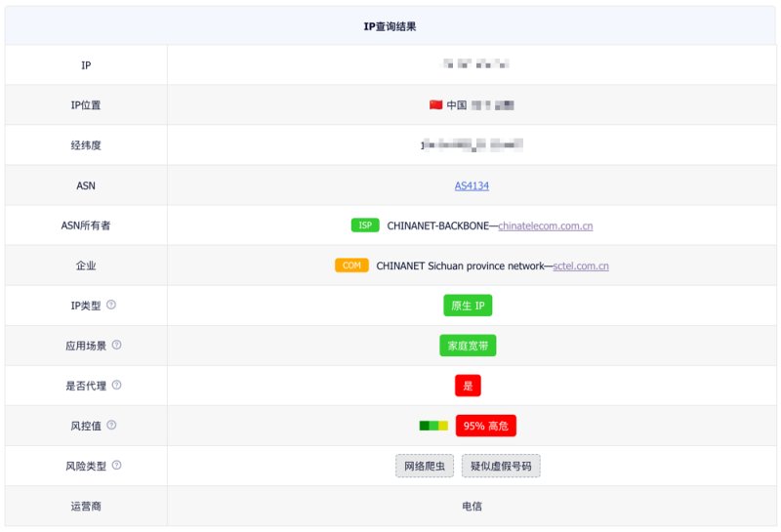Click the 运营商 row label
Screen dimensions: 781x532
(86, 506)
